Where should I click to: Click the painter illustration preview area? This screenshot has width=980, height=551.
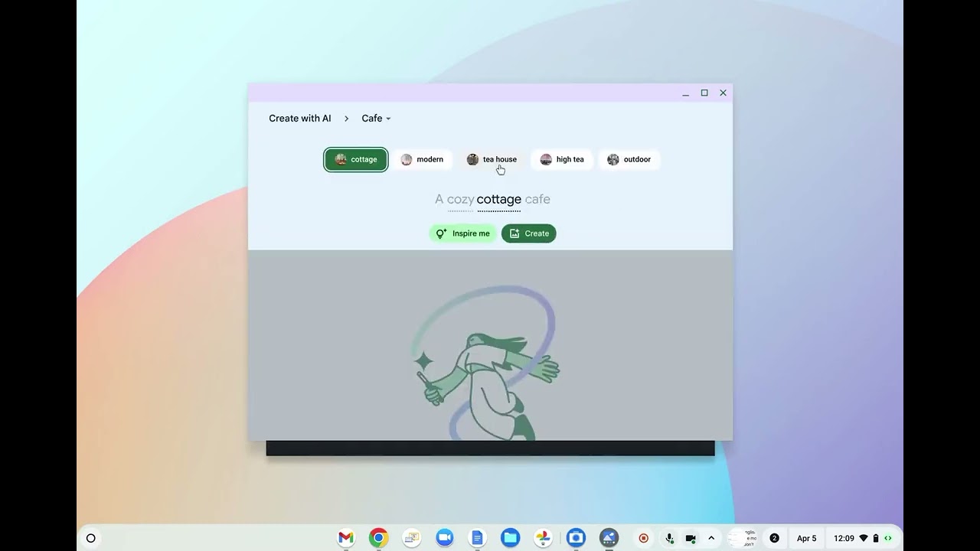tap(490, 345)
